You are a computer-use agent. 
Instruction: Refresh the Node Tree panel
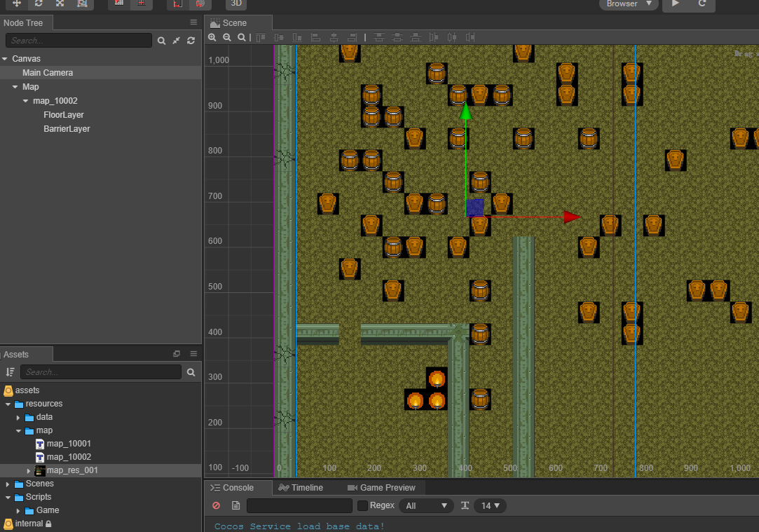pyautogui.click(x=191, y=41)
